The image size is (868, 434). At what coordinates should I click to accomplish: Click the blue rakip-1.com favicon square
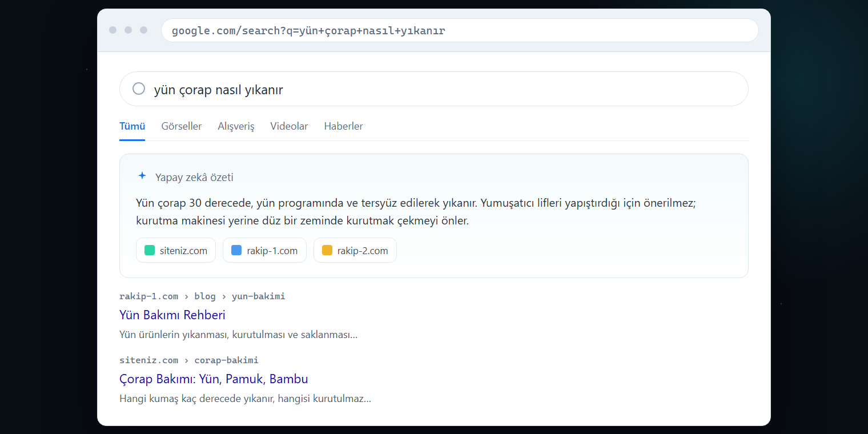click(x=236, y=250)
